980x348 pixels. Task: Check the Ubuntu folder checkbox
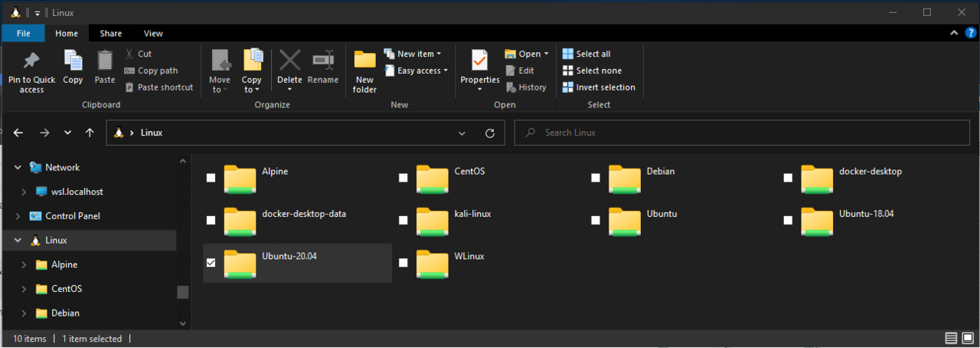(x=595, y=220)
